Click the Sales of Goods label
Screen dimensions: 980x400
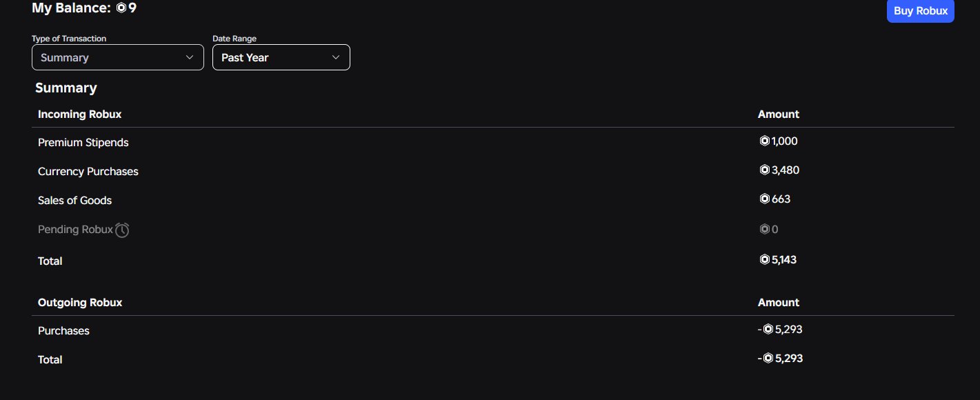pos(74,201)
